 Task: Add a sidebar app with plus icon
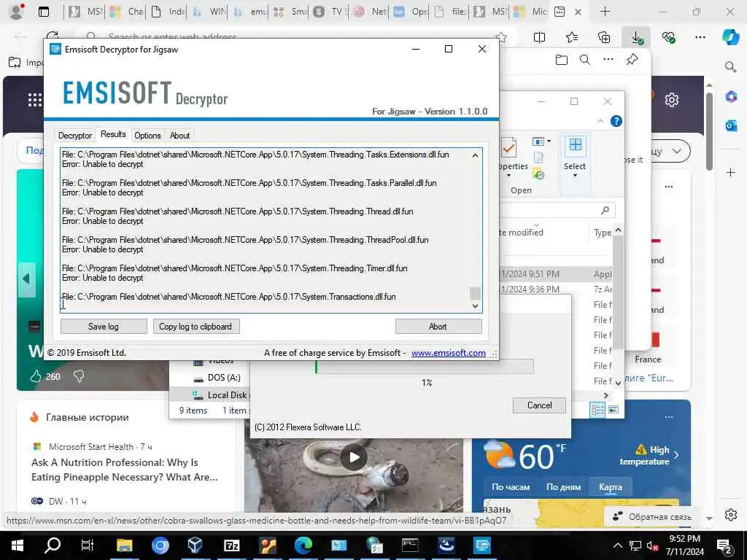tap(730, 172)
